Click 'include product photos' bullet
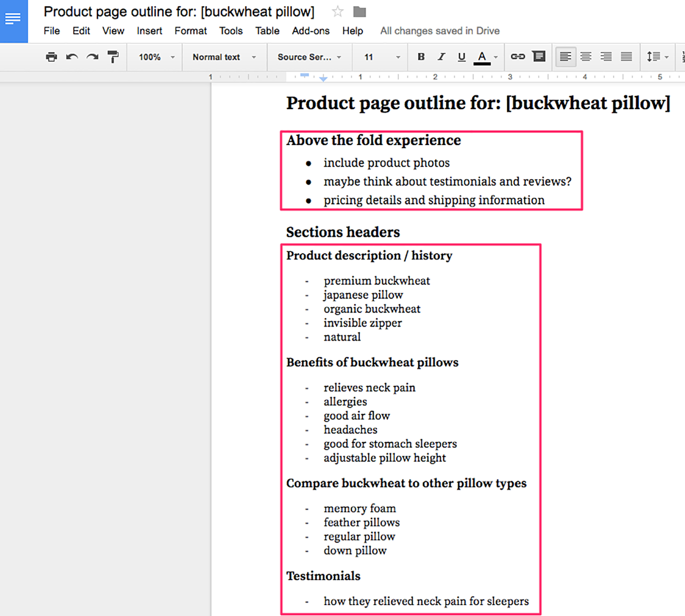This screenshot has width=685, height=616. click(x=387, y=163)
